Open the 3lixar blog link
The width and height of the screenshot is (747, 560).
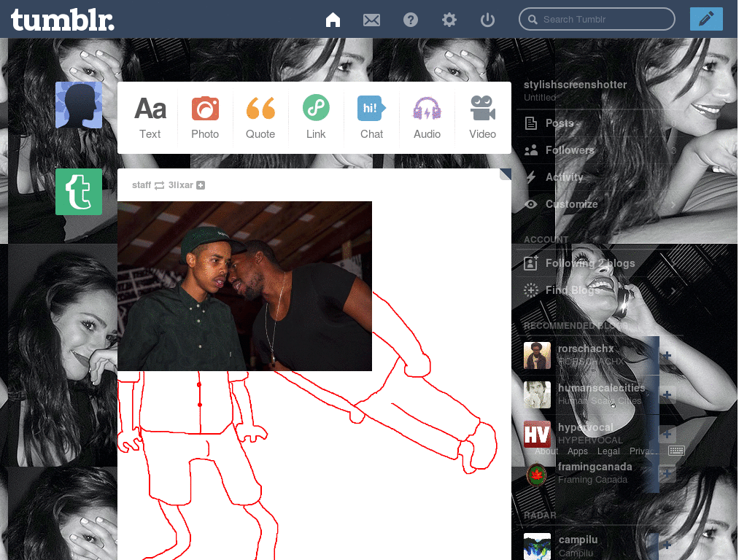coord(181,184)
